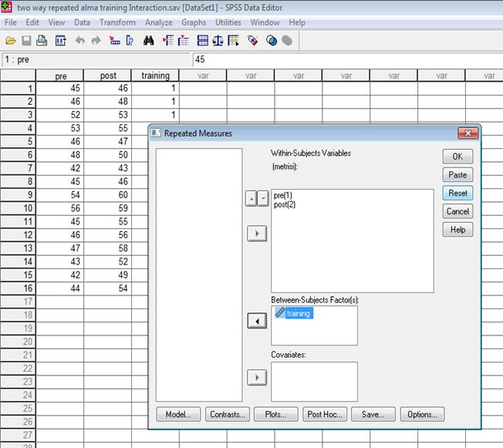Click the Insert Variable icon
Image resolution: width=503 pixels, height=448 pixels.
pos(184,41)
